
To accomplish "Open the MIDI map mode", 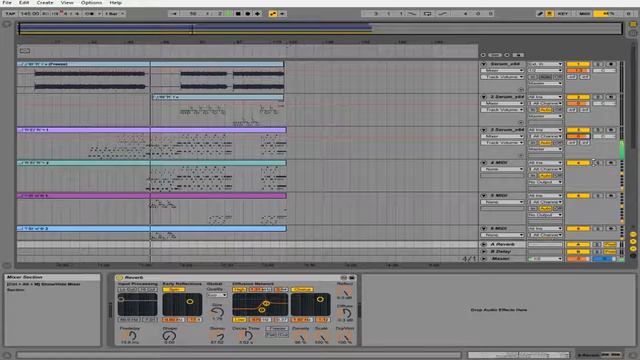I will (584, 13).
